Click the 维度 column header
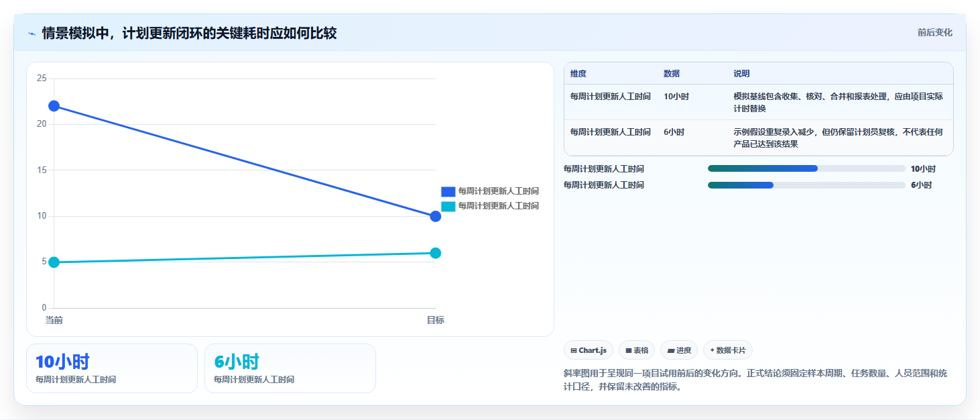This screenshot has width=980, height=420. [578, 74]
